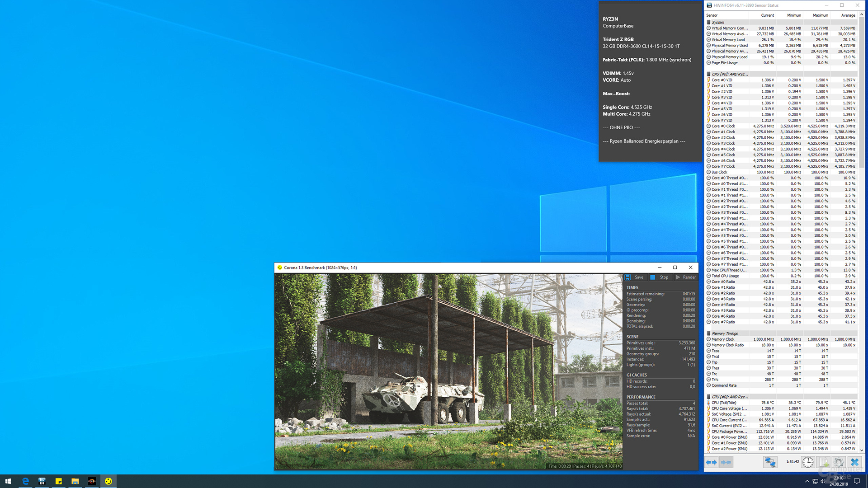
Task: Select the Core #0 Clock sensor row
Action: pos(723,126)
